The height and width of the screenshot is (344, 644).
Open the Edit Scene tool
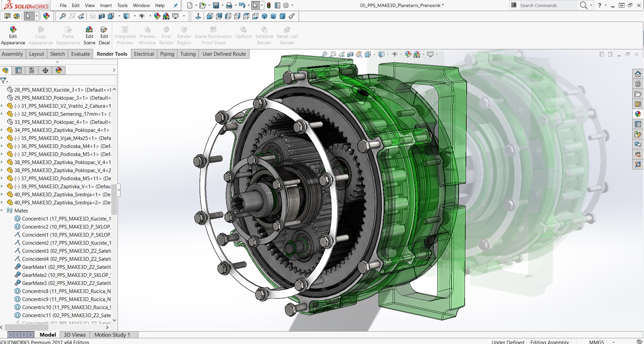point(89,35)
